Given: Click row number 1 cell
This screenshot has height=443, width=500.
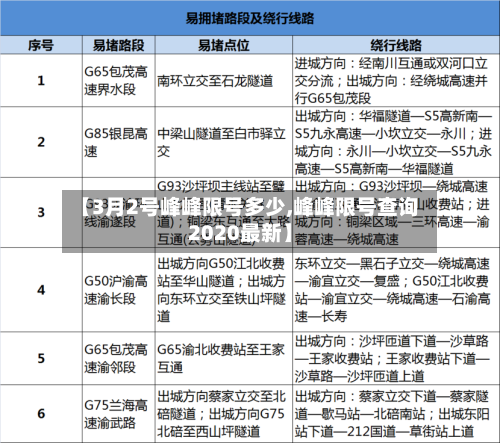Looking at the screenshot, I should [x=41, y=80].
